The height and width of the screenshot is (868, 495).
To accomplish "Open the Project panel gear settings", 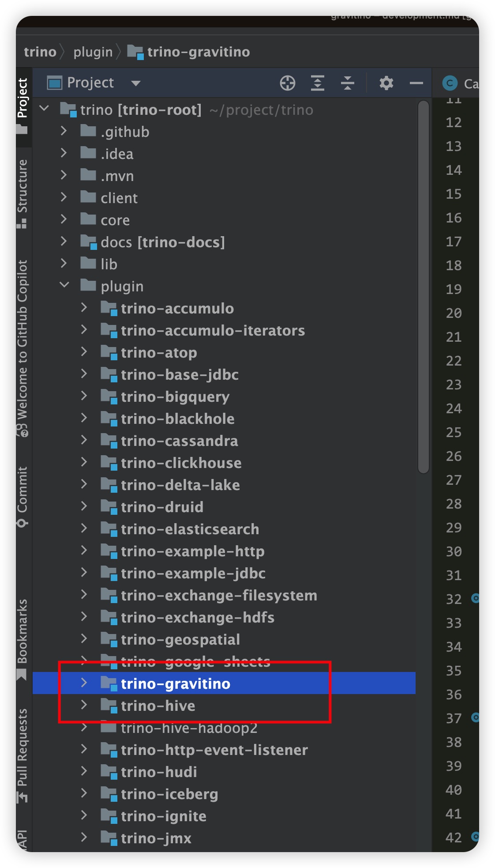I will (x=386, y=83).
